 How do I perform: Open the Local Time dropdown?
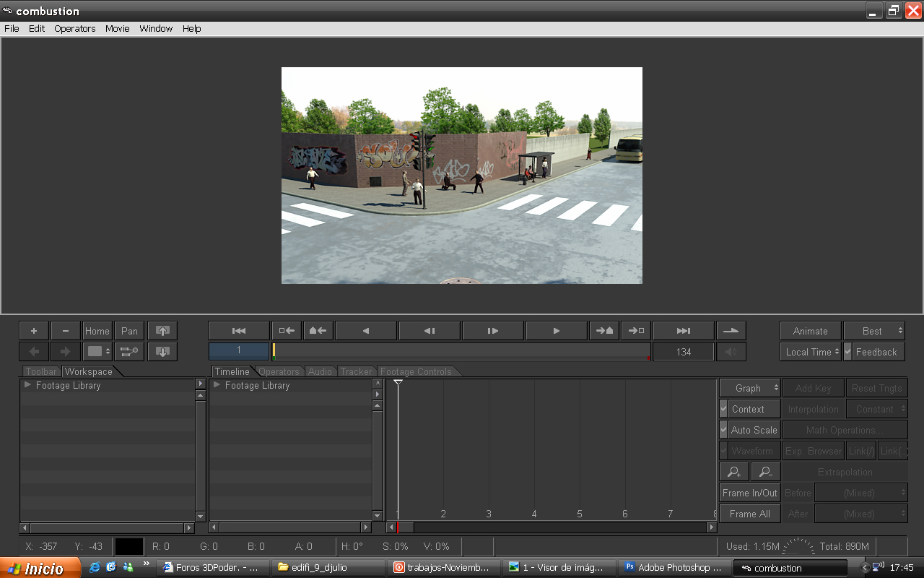coord(811,352)
